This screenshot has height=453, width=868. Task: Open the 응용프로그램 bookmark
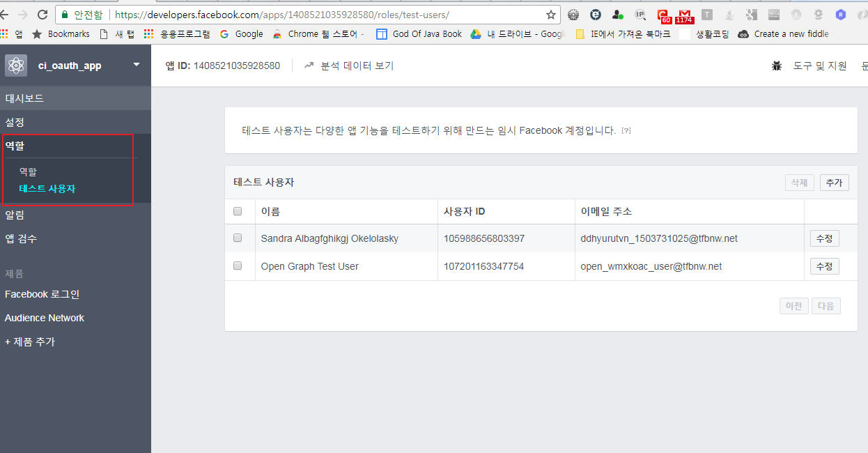(177, 33)
